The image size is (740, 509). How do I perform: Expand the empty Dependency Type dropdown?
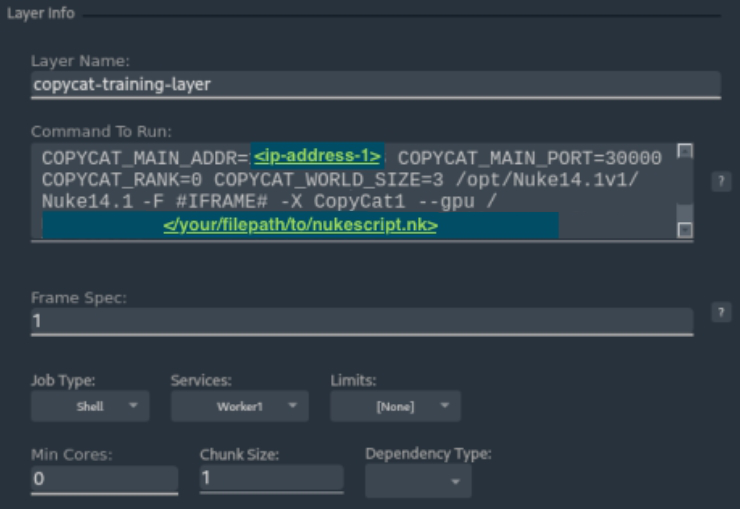click(418, 481)
